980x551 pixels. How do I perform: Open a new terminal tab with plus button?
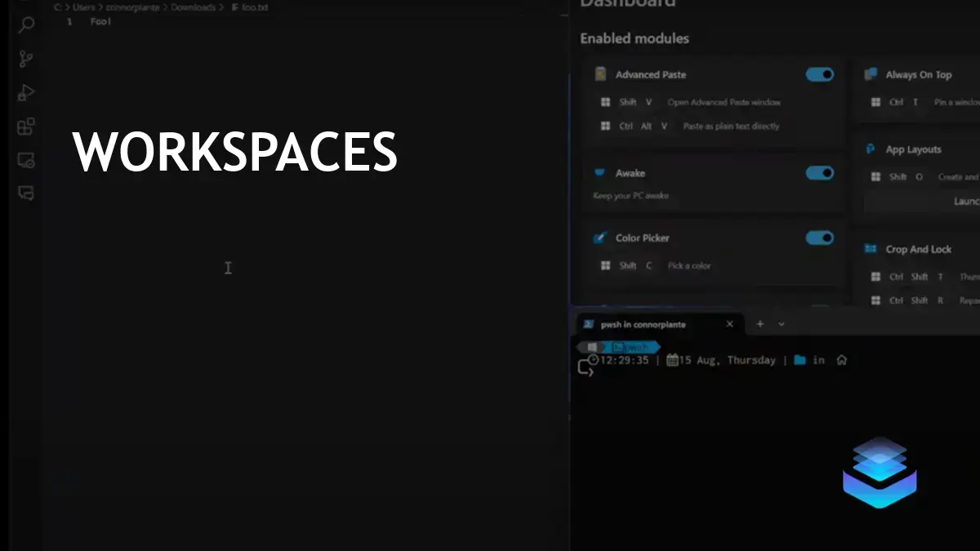[759, 324]
